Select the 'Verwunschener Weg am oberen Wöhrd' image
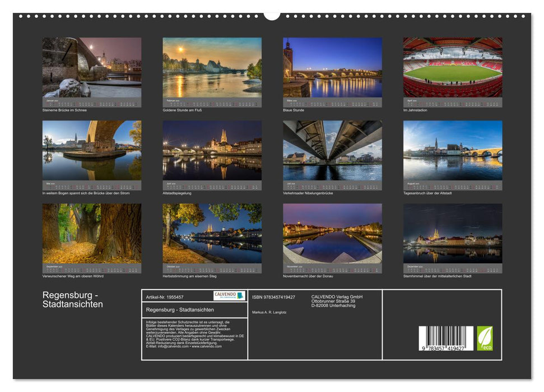544x392 pixels. 92,232
